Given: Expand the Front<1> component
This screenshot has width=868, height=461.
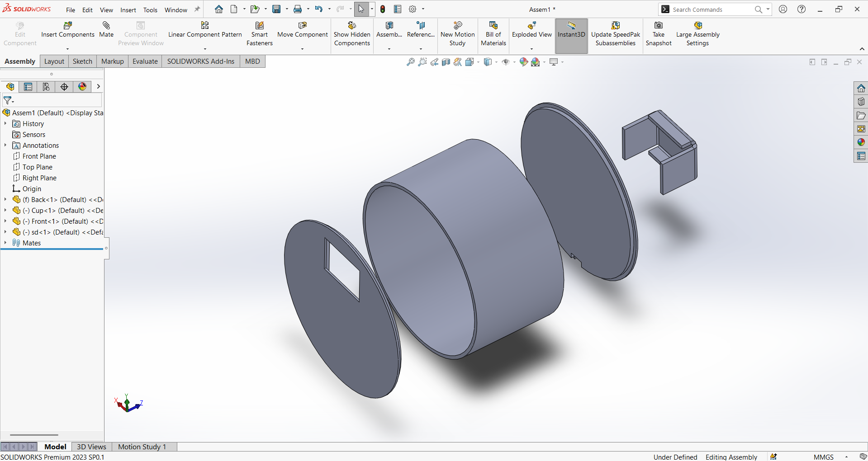Looking at the screenshot, I should [5, 221].
